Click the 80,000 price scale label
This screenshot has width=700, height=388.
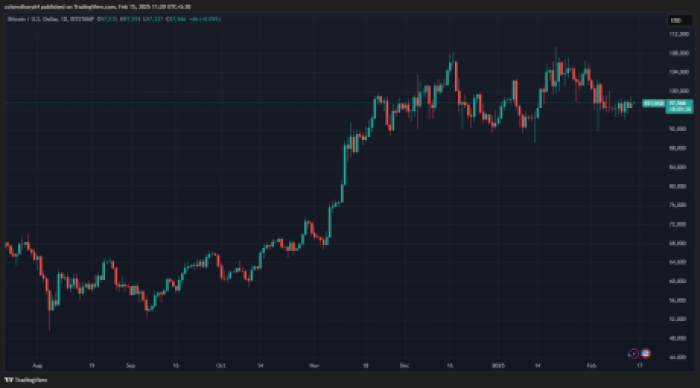[x=678, y=186]
